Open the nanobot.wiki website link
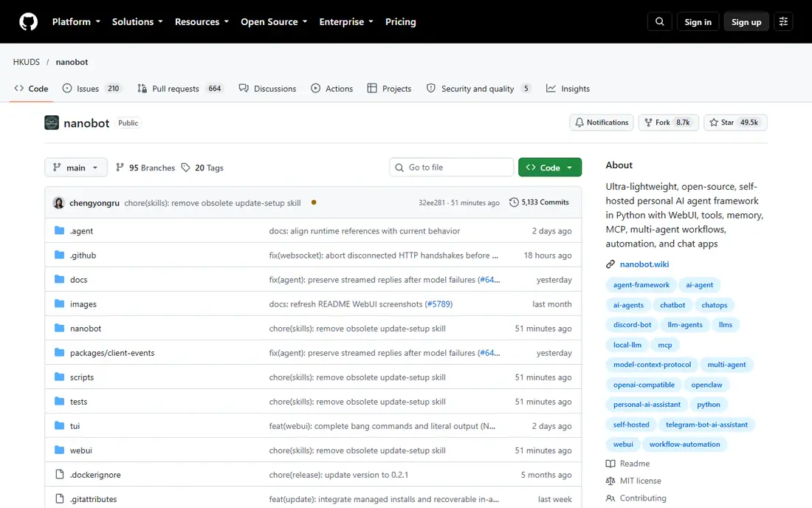 tap(644, 264)
